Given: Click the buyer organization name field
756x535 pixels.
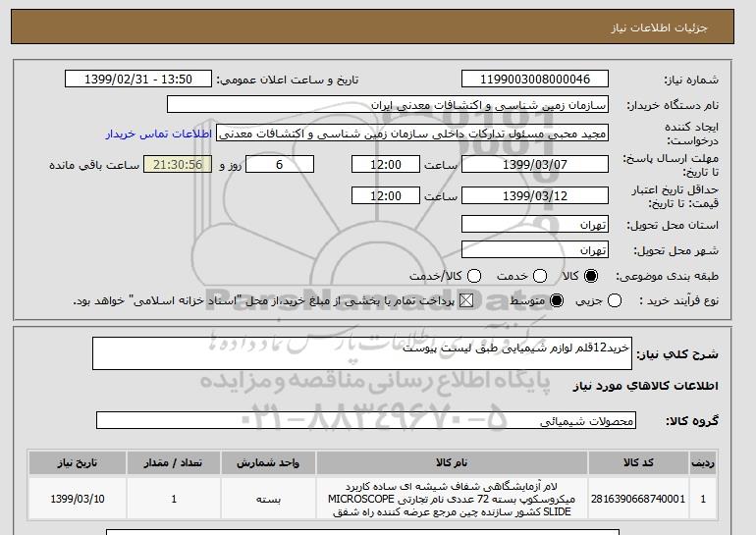Looking at the screenshot, I should point(388,105).
